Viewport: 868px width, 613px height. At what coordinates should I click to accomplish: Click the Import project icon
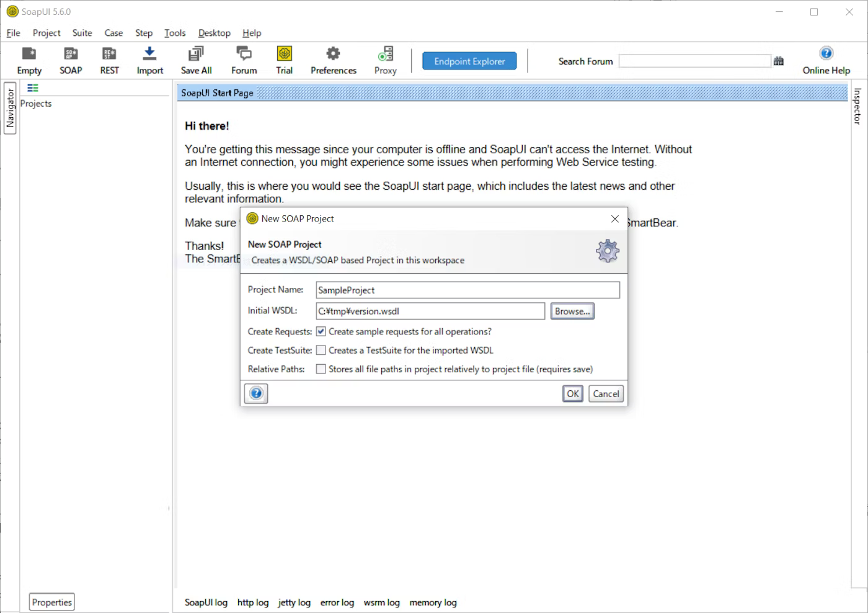tap(149, 55)
